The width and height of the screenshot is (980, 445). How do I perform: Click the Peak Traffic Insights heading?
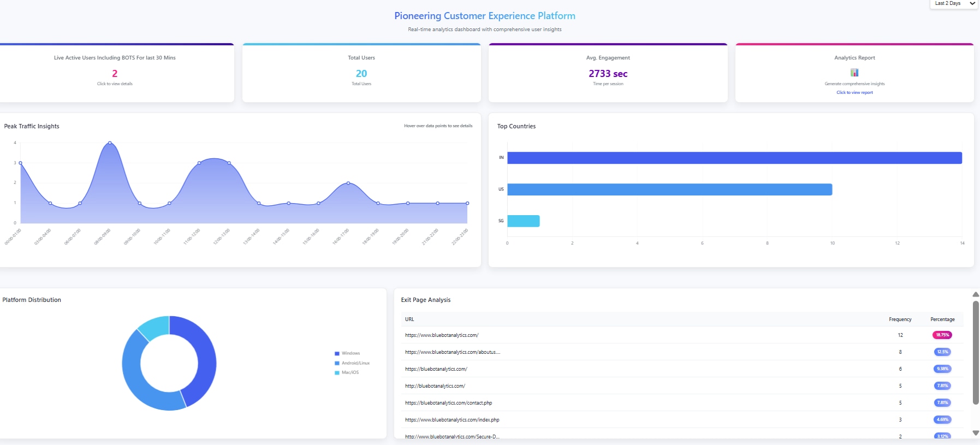pyautogui.click(x=32, y=126)
